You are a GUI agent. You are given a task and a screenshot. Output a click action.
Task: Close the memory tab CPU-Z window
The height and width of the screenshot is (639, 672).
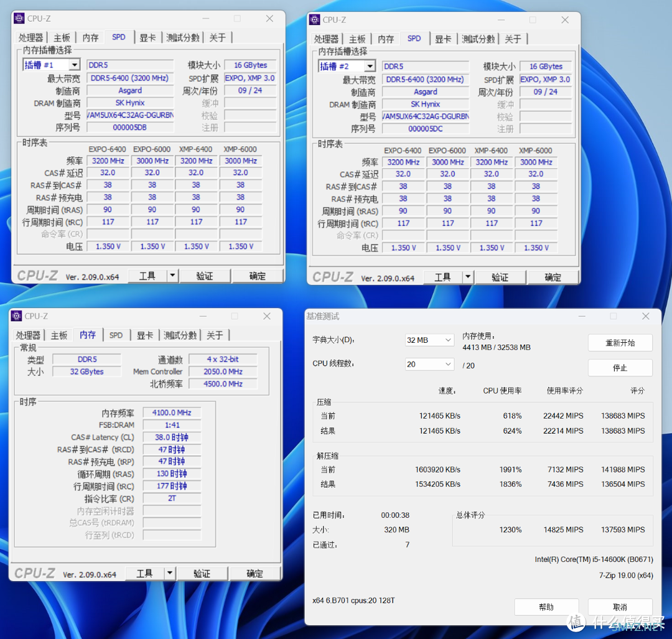[266, 316]
